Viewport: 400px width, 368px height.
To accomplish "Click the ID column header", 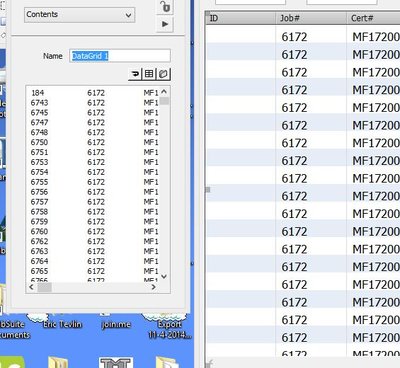I will pos(241,18).
